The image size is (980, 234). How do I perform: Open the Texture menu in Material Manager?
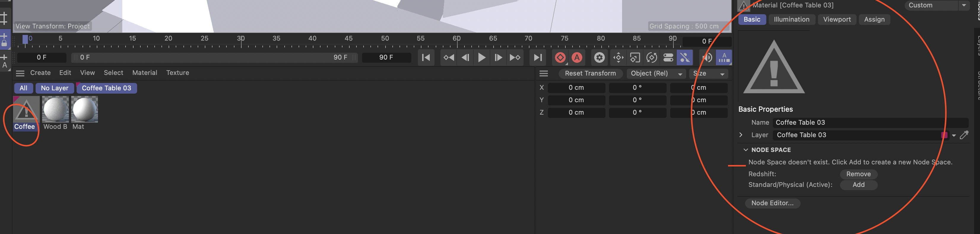[x=177, y=73]
